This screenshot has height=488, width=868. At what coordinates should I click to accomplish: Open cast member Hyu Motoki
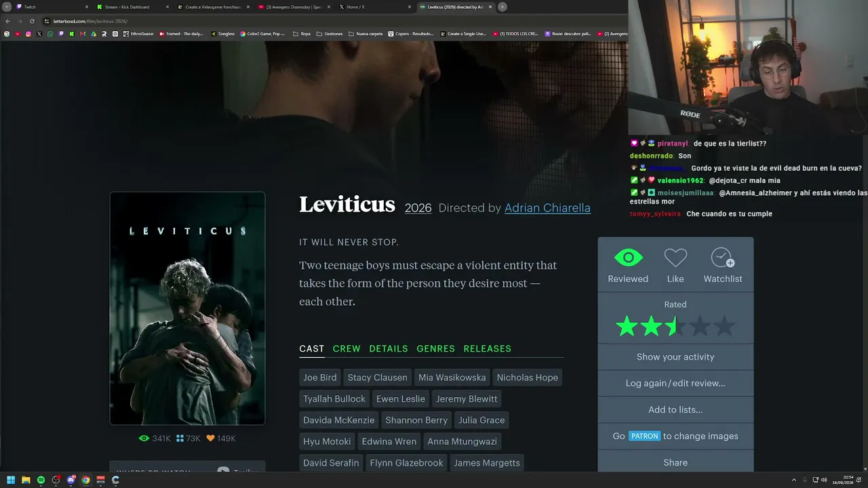tap(327, 441)
